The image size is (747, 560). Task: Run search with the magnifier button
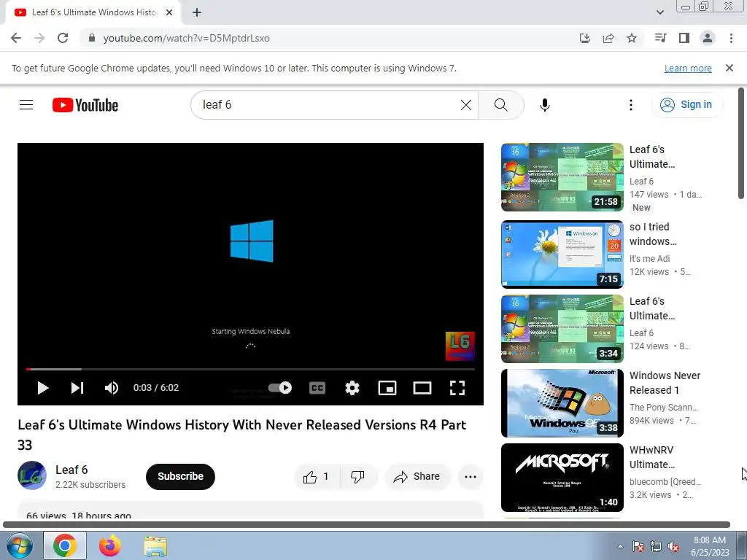coord(500,105)
